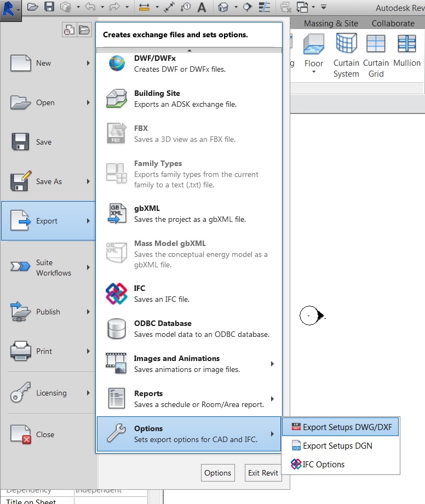Click the Curtain Grid tool in ribbon
Viewport: 425px width, 504px height.
376,55
